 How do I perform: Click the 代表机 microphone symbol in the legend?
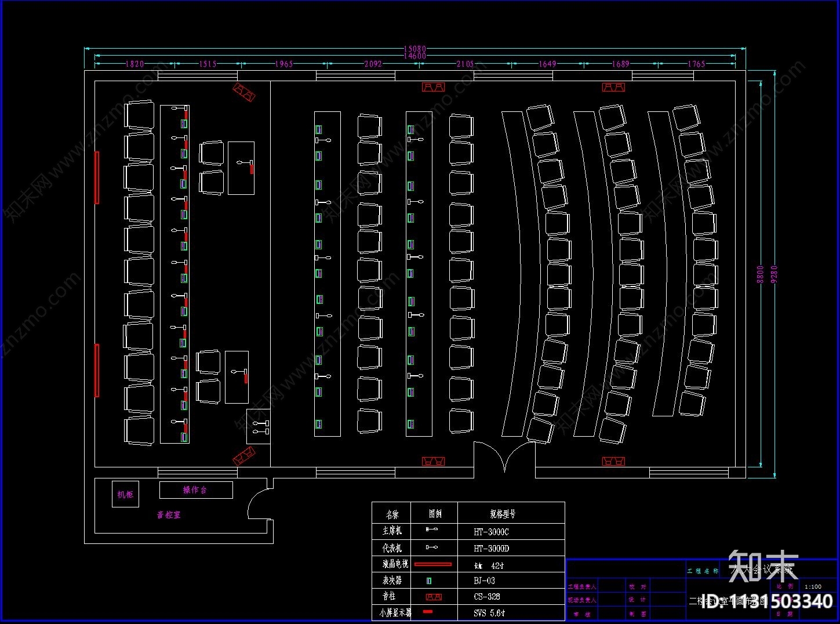[x=432, y=547]
